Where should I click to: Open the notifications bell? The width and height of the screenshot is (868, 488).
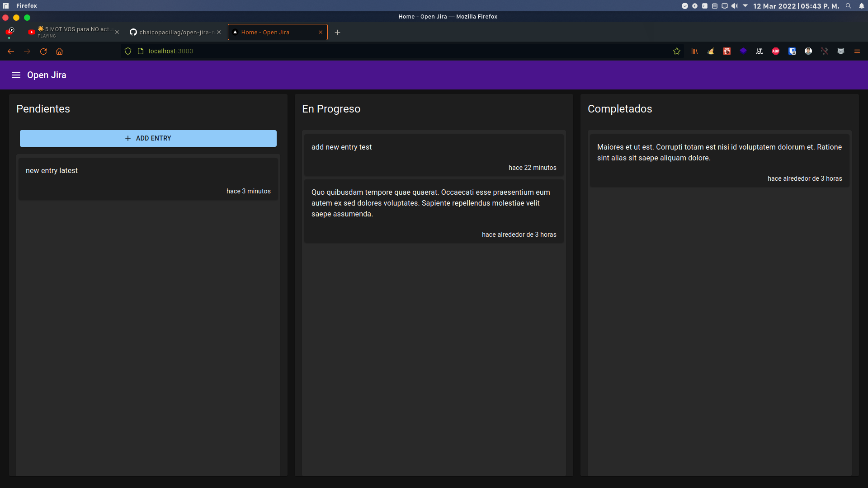coord(862,6)
